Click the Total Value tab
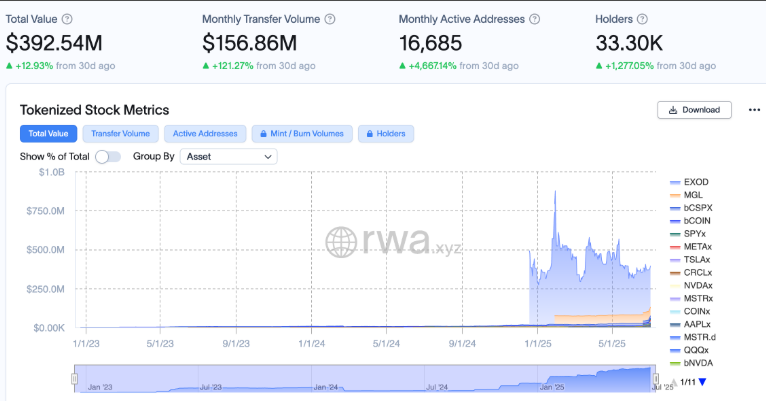The height and width of the screenshot is (401, 766). (47, 133)
